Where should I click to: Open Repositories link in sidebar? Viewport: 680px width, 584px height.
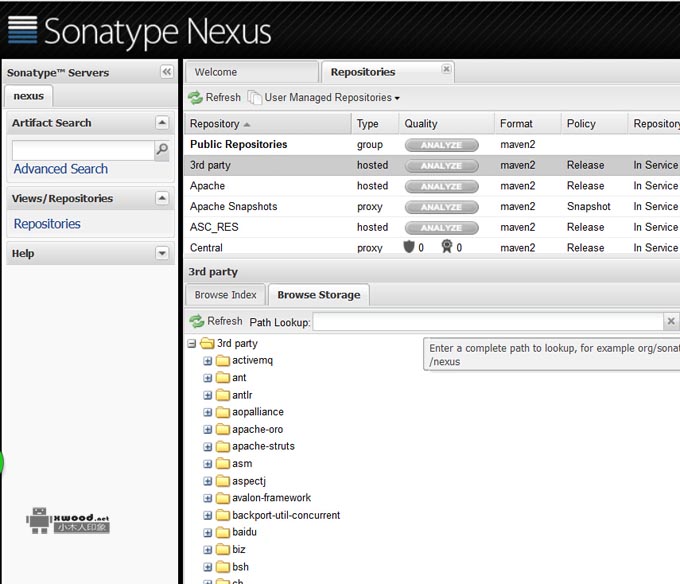(47, 224)
